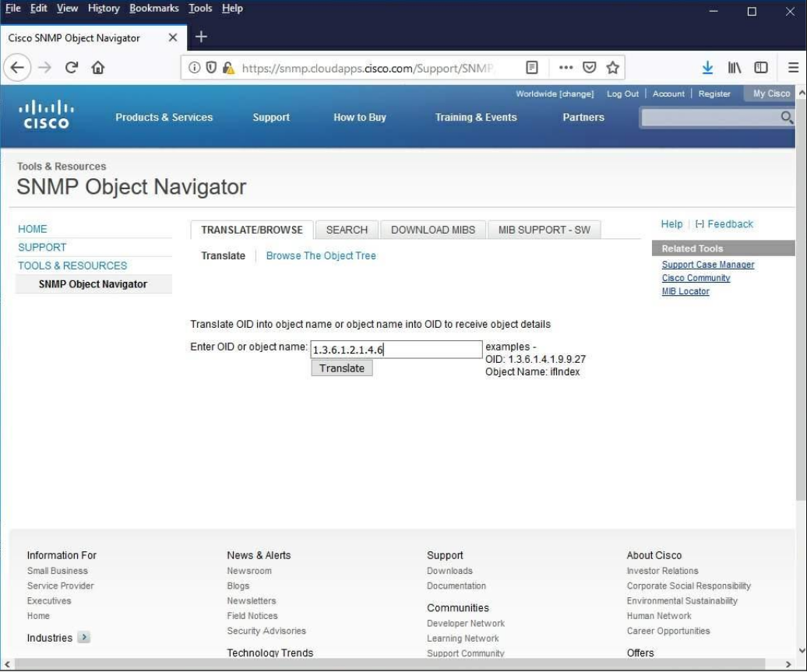Open the Bookmarks menu
Image resolution: width=807 pixels, height=672 pixels.
tap(154, 9)
